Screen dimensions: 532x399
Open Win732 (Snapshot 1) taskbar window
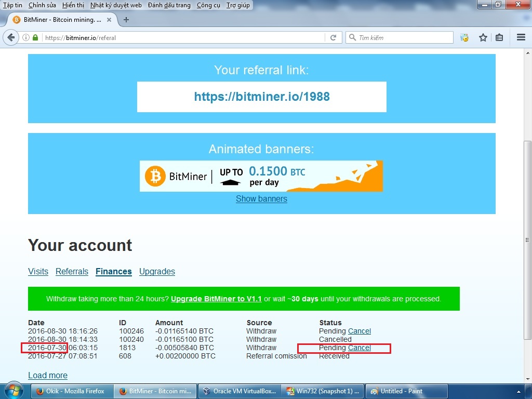[x=323, y=391]
